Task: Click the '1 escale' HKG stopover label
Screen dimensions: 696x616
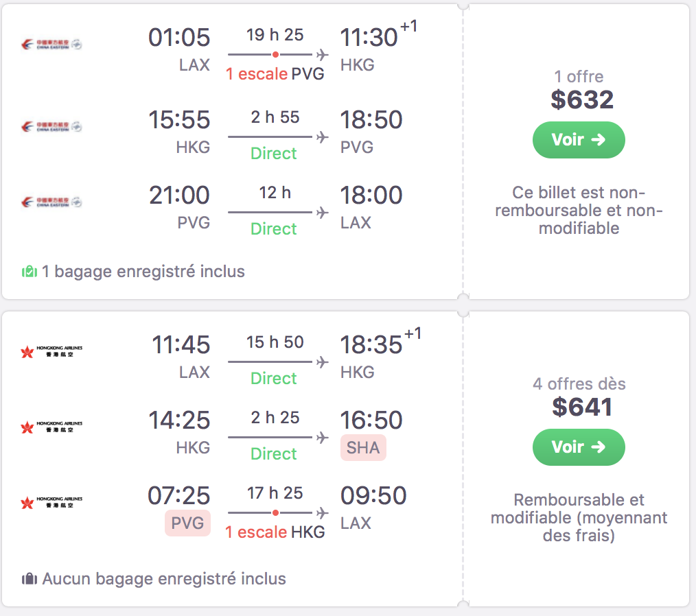Action: pyautogui.click(x=257, y=532)
